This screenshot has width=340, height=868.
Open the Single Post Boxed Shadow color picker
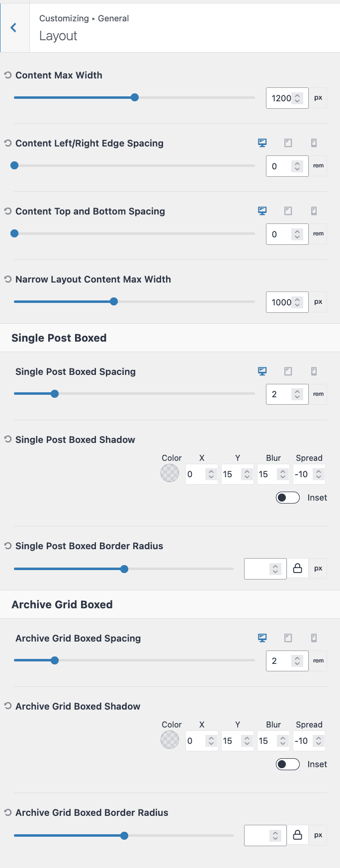(170, 473)
